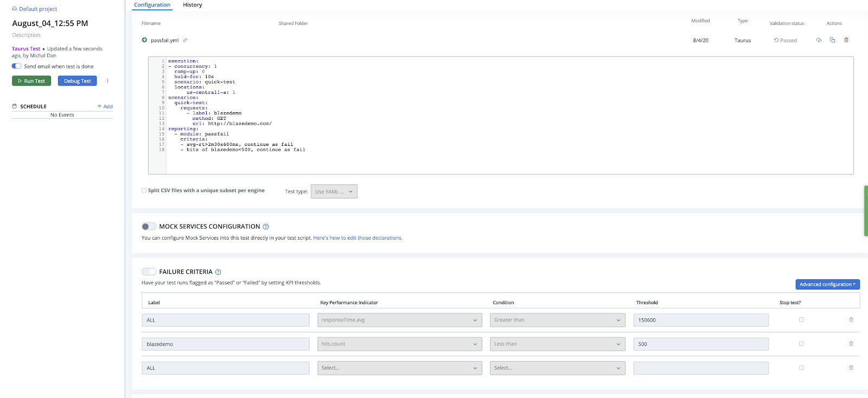The height and width of the screenshot is (398, 868).
Task: Click the calendar icon beside SCHEDULE
Action: click(15, 106)
